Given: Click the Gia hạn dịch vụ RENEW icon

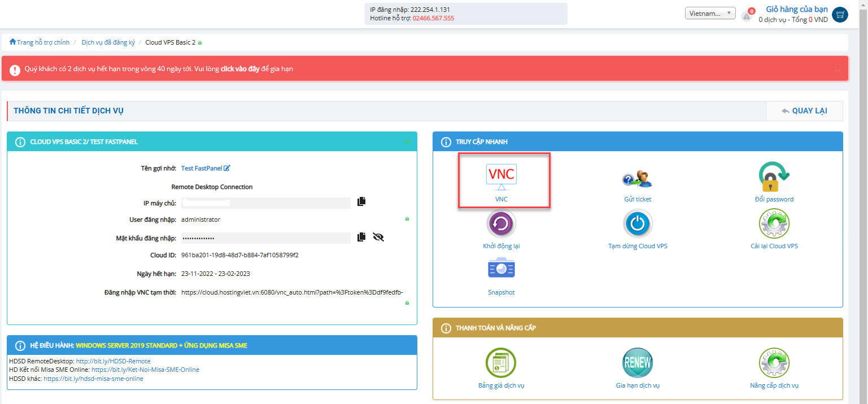Looking at the screenshot, I should (x=637, y=363).
